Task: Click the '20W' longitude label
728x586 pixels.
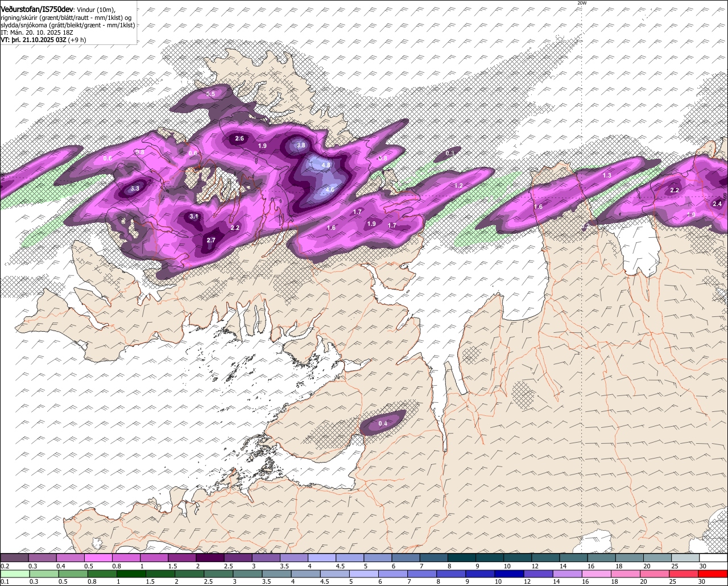Action: pos(582,3)
